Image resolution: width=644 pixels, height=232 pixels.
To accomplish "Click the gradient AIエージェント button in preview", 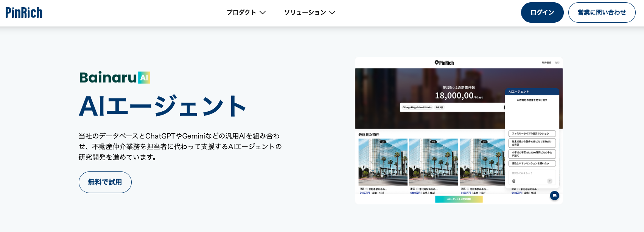I will [x=459, y=199].
